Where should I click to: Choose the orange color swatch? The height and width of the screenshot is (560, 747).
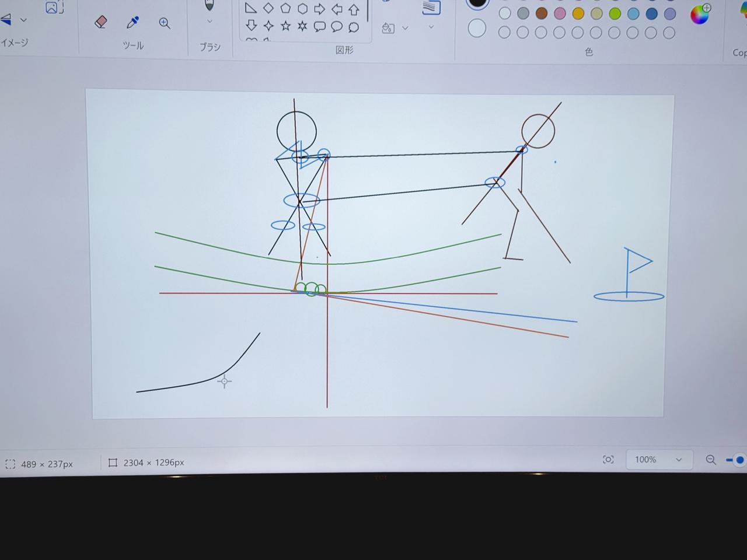pyautogui.click(x=578, y=13)
